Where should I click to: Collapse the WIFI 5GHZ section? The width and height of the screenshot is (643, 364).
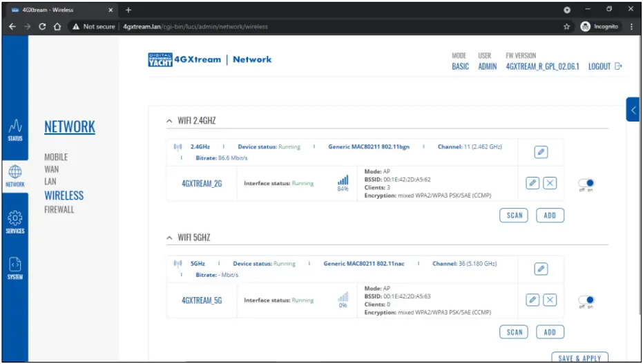pos(170,238)
